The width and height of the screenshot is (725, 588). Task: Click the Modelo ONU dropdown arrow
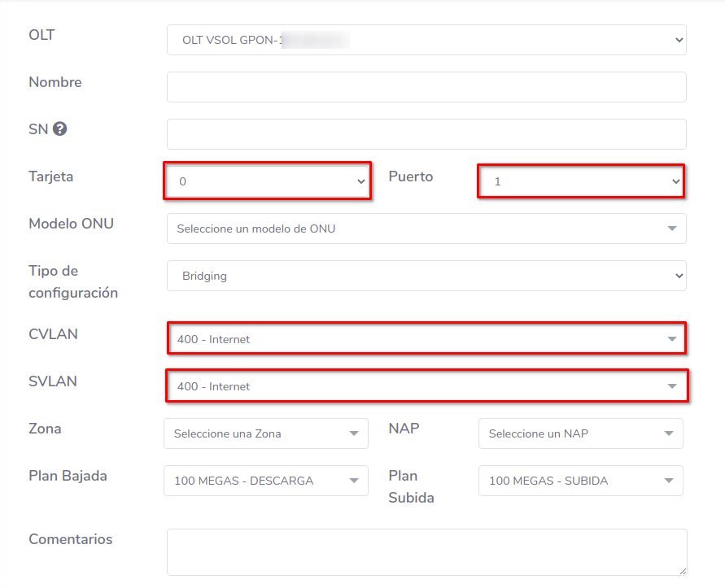coord(672,229)
